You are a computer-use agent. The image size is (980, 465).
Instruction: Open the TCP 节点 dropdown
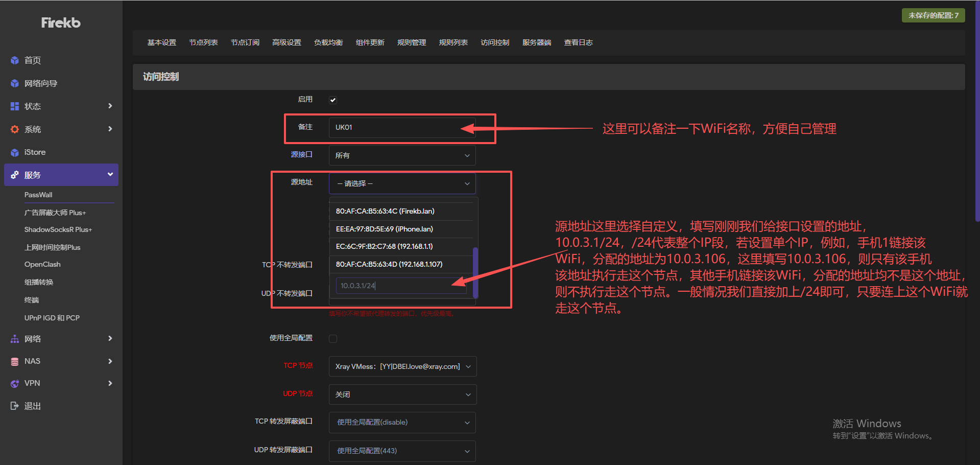pyautogui.click(x=402, y=366)
